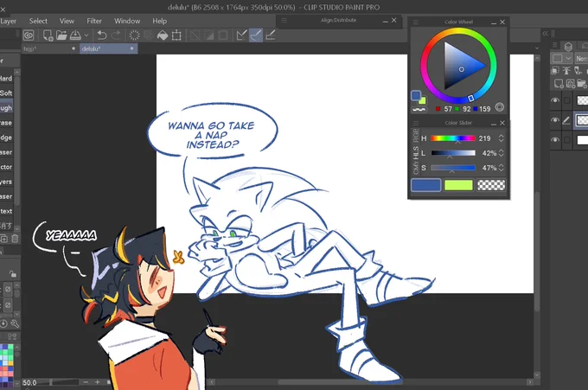Create a new canvas via New icon
The width and height of the screenshot is (588, 390).
pyautogui.click(x=48, y=35)
